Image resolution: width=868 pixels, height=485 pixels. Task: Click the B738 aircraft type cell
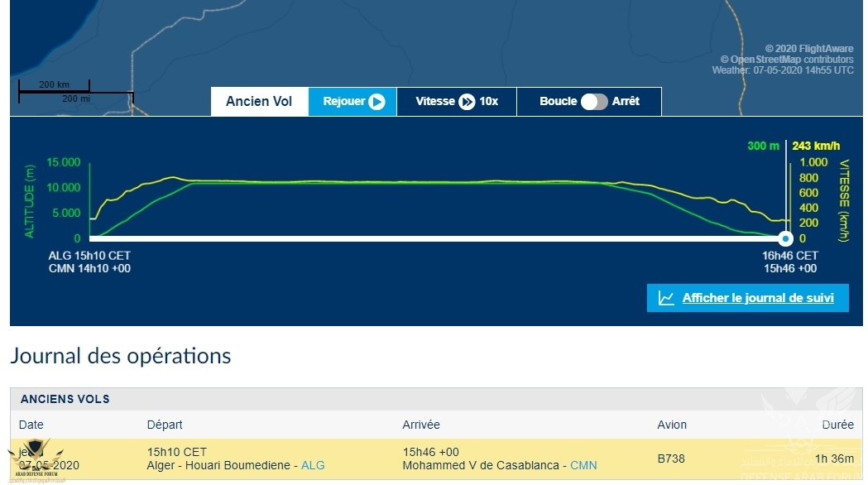tap(671, 459)
